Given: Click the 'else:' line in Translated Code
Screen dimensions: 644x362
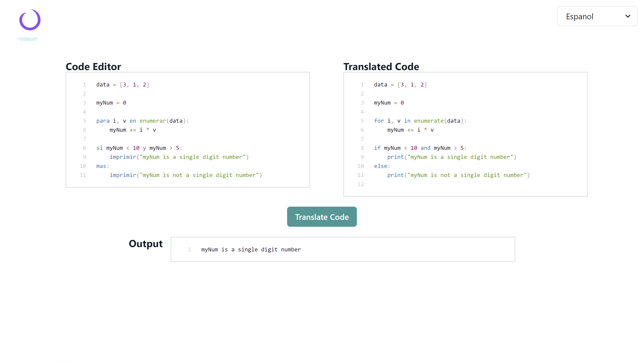Looking at the screenshot, I should pos(382,166).
